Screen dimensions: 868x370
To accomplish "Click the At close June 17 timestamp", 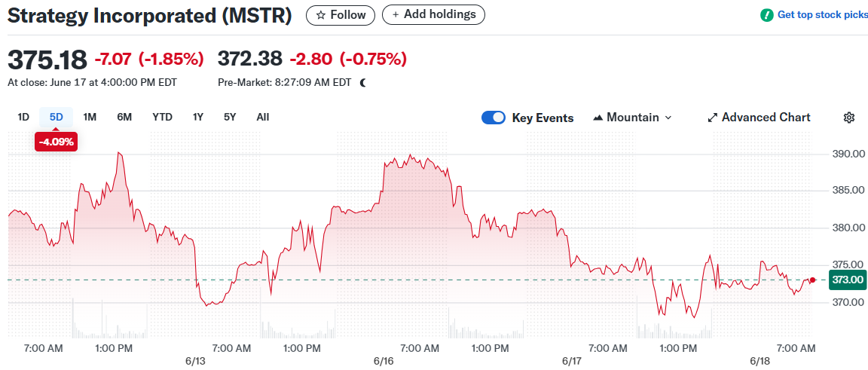I will [93, 83].
